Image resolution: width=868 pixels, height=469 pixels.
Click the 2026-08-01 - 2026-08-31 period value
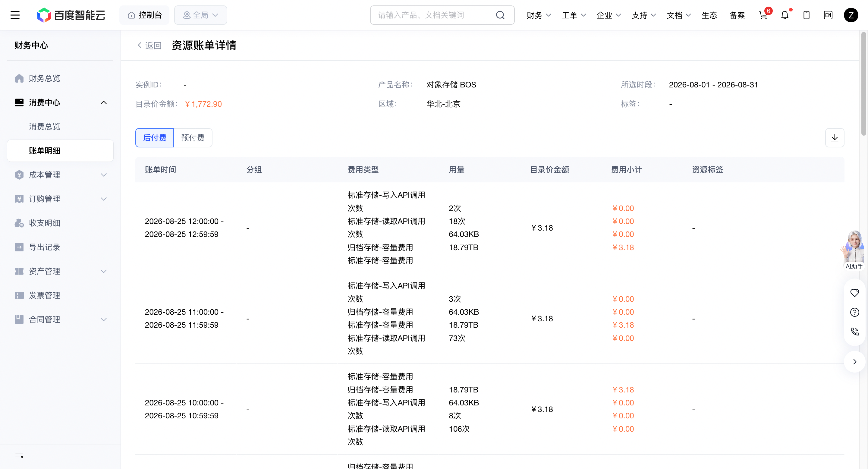tap(713, 85)
